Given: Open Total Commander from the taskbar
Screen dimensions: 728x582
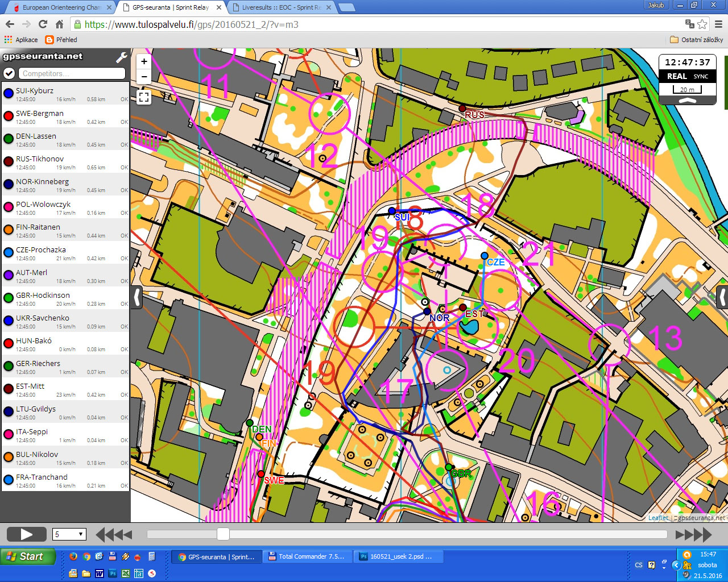Looking at the screenshot, I should 307,557.
